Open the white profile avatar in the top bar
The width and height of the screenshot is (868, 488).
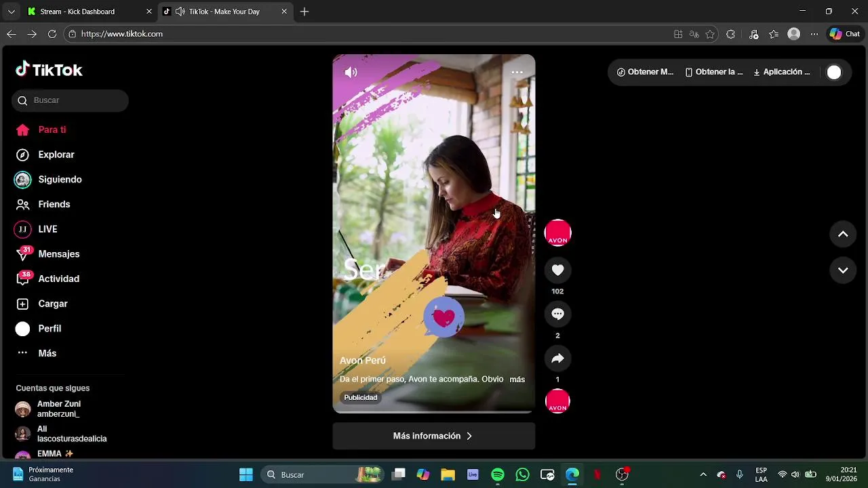(834, 73)
